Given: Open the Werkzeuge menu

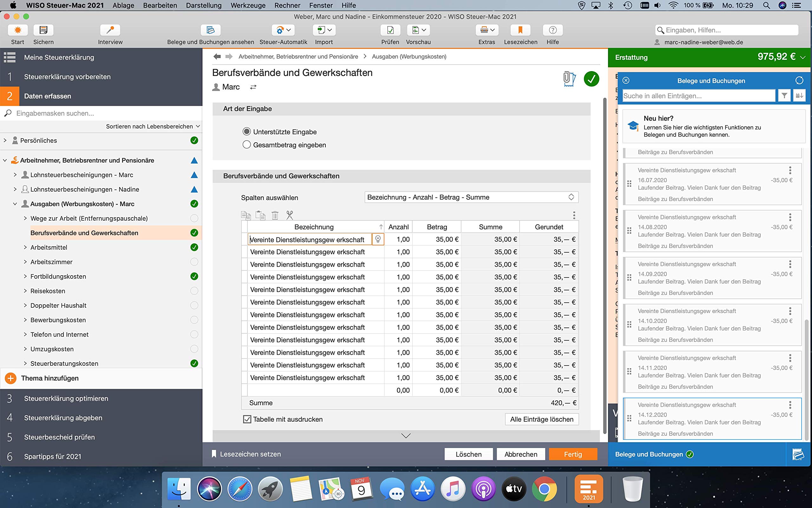Looking at the screenshot, I should coord(248,5).
